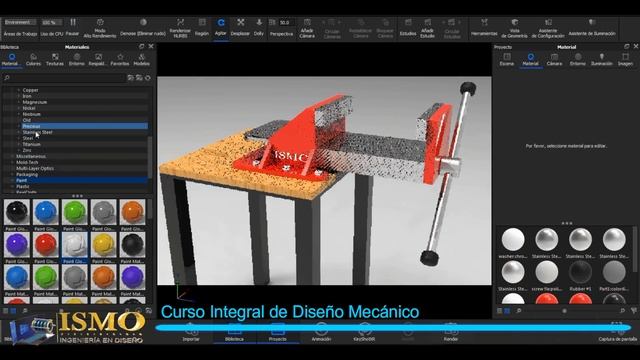Switch to project Escena tab
The height and width of the screenshot is (360, 640).
507,60
